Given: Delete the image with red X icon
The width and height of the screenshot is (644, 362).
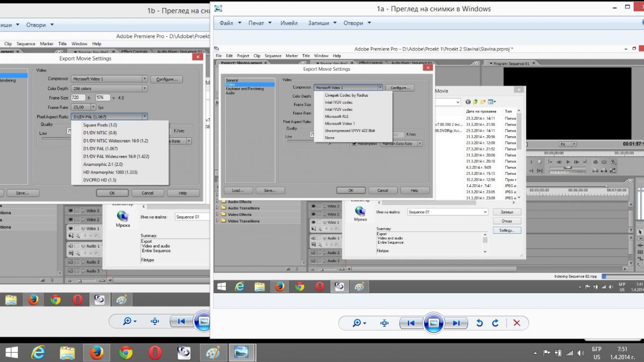Looking at the screenshot, I should coord(517,323).
